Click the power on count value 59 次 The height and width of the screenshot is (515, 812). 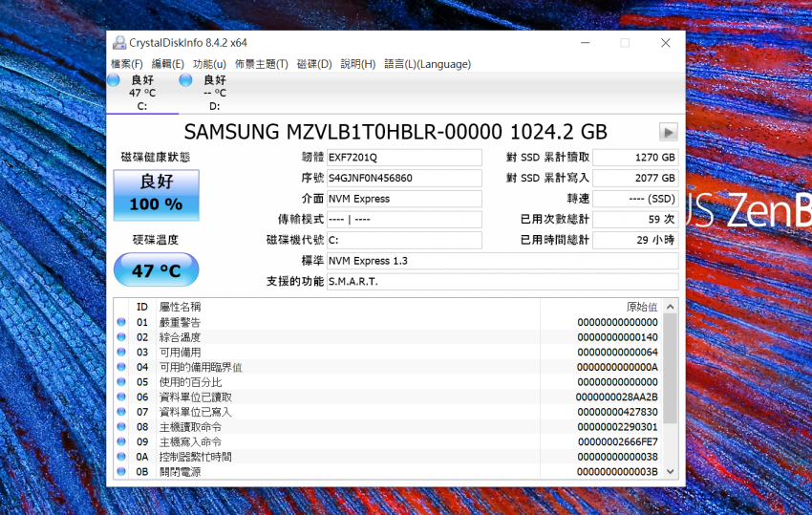pos(635,220)
